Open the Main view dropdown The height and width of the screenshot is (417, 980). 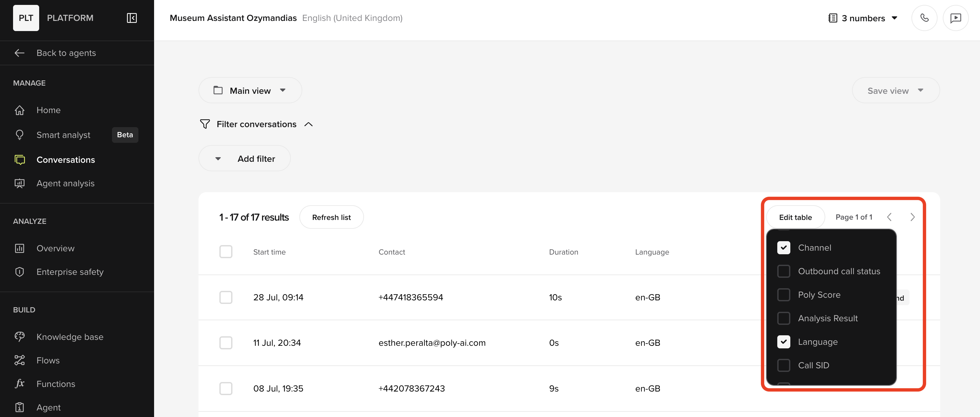pyautogui.click(x=250, y=91)
